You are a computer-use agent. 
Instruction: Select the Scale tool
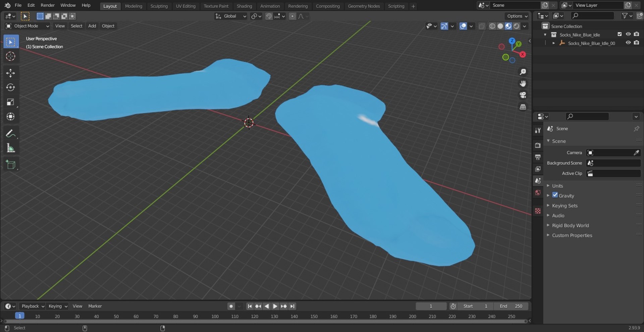tap(11, 102)
